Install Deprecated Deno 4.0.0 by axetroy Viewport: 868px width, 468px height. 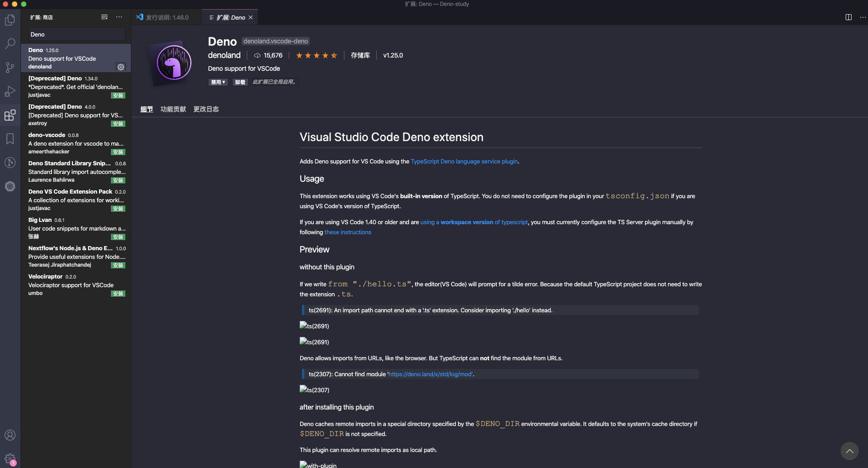tap(118, 124)
